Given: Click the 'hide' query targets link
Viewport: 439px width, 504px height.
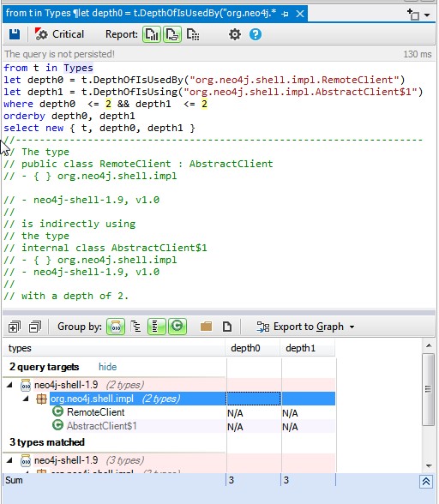Looking at the screenshot, I should tap(107, 367).
